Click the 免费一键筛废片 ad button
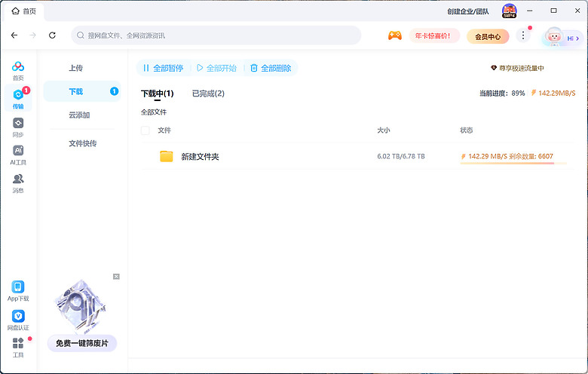This screenshot has width=588, height=374. 82,343
